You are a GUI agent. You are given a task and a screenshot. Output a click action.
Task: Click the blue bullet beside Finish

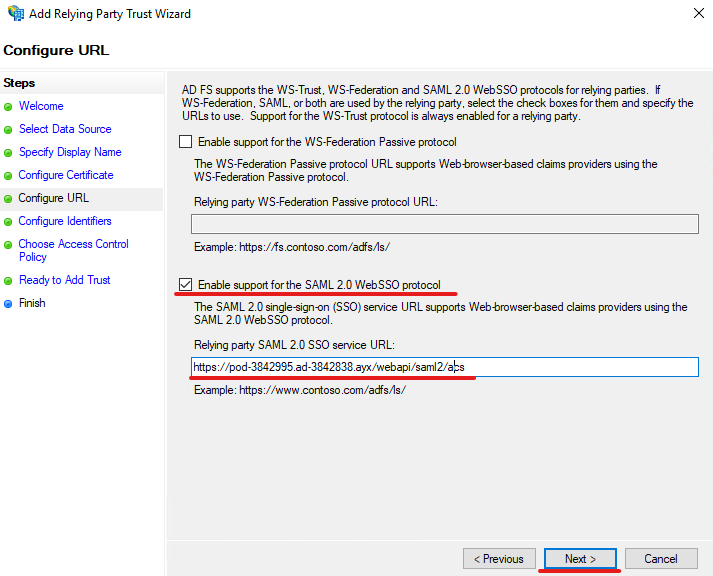click(8, 304)
